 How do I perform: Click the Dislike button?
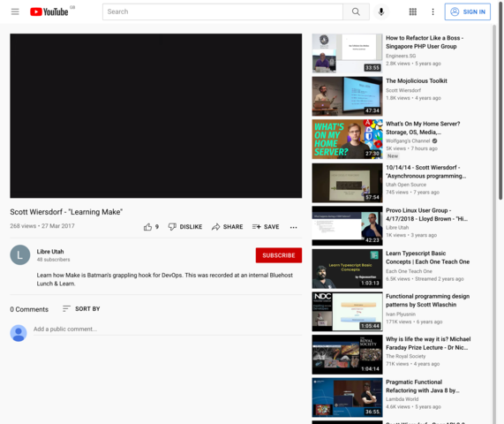(185, 227)
